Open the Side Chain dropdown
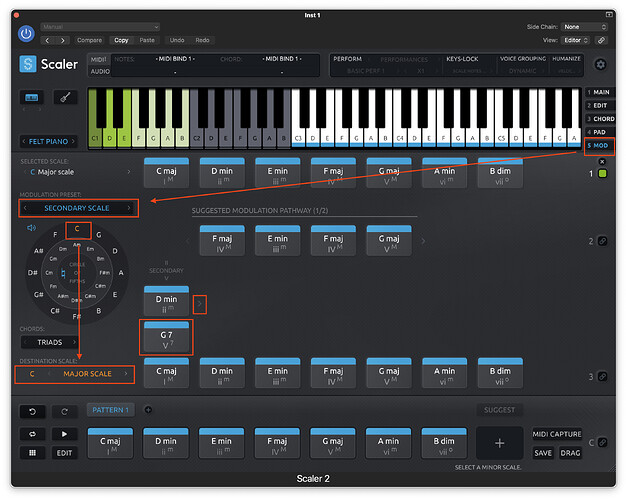 click(x=584, y=27)
